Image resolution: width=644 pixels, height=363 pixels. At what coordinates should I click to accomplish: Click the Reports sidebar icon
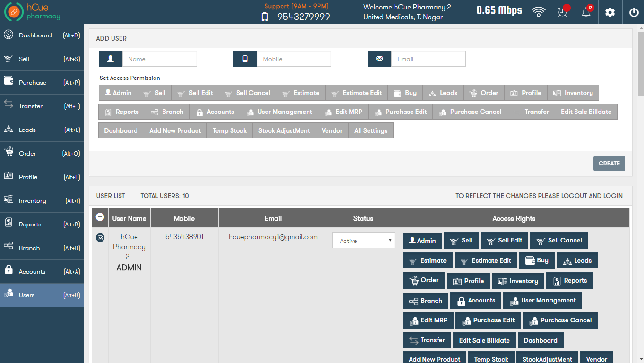tap(9, 223)
